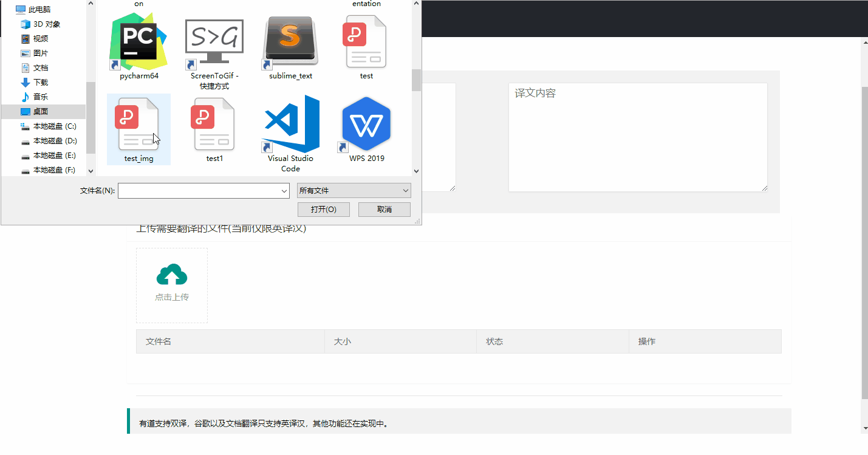Open 本地磁盘 (C:) drive
868x455 pixels.
[49, 126]
